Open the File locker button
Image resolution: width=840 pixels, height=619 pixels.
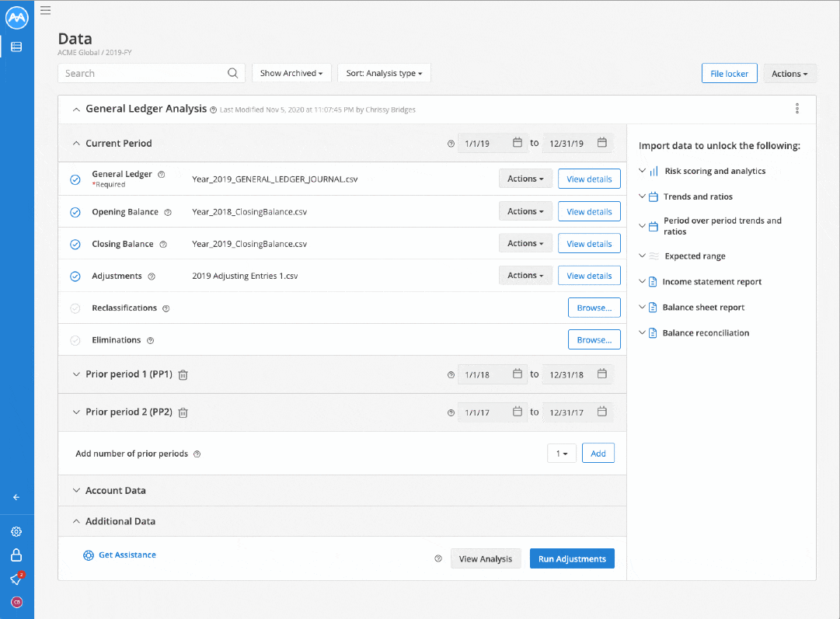(729, 73)
